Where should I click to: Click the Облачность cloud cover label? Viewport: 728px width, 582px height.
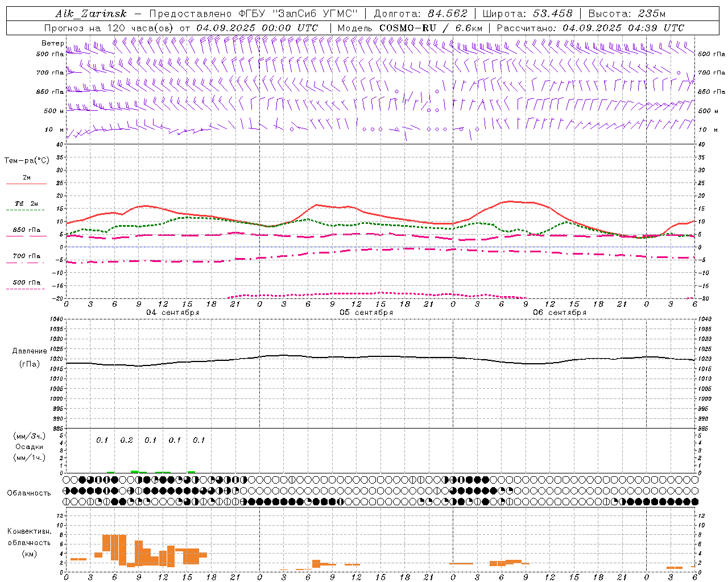tap(29, 493)
